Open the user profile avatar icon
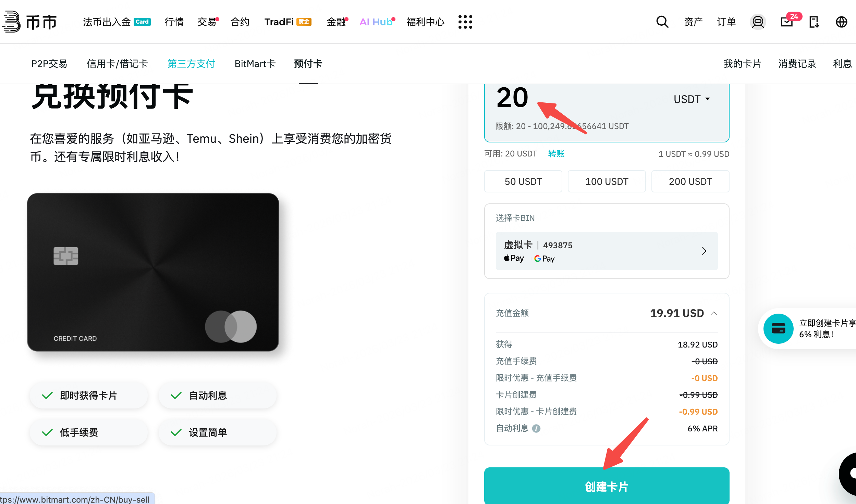This screenshot has height=504, width=856. 758,22
